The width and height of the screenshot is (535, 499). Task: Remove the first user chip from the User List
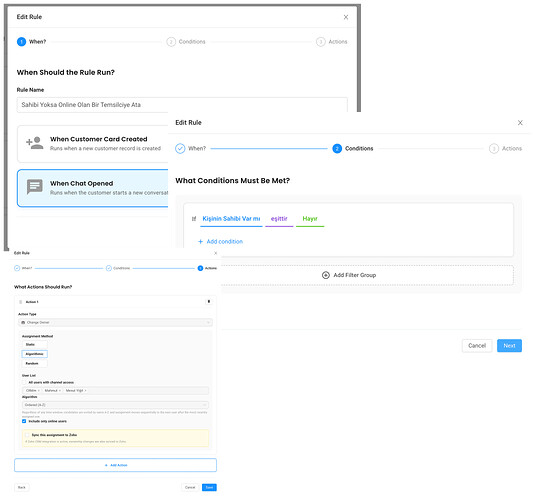tap(39, 390)
